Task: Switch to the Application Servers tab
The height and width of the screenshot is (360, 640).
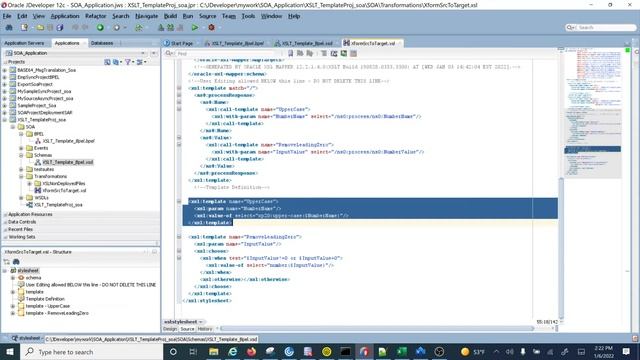Action: coord(24,43)
